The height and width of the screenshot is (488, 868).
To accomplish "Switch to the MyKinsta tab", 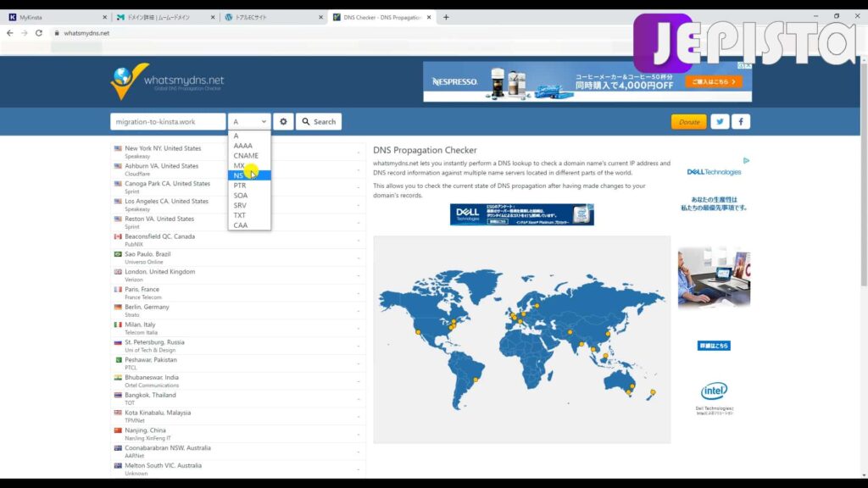I will click(x=56, y=17).
